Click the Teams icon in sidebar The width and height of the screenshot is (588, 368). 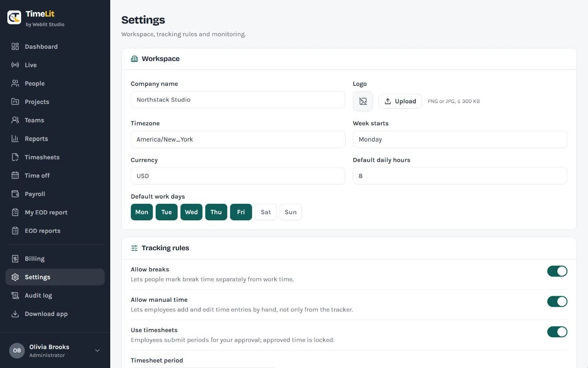tap(15, 120)
